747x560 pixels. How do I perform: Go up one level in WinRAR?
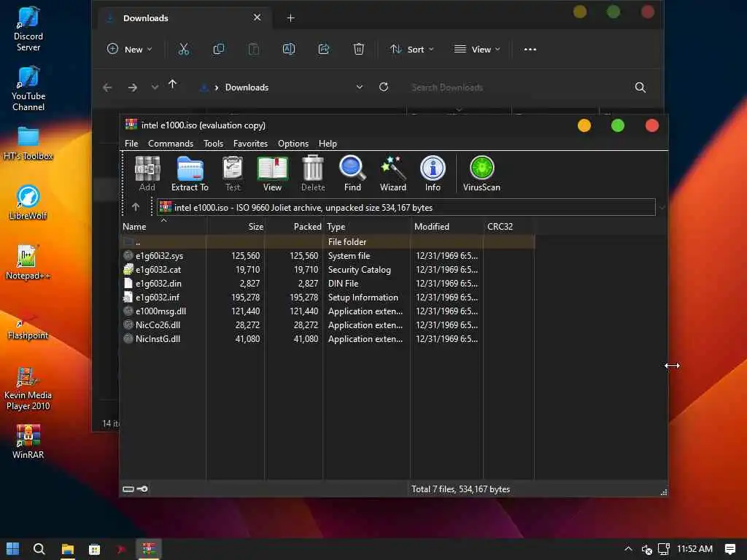(136, 207)
